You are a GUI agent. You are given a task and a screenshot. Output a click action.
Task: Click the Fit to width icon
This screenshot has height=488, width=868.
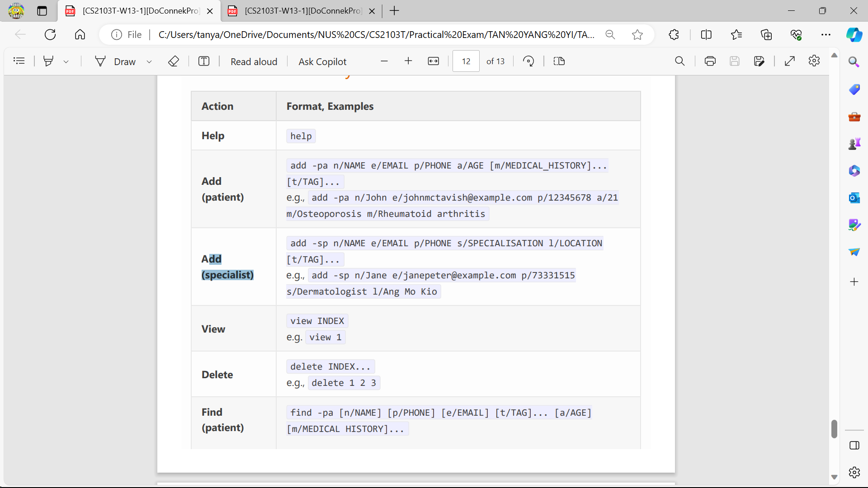coord(433,61)
